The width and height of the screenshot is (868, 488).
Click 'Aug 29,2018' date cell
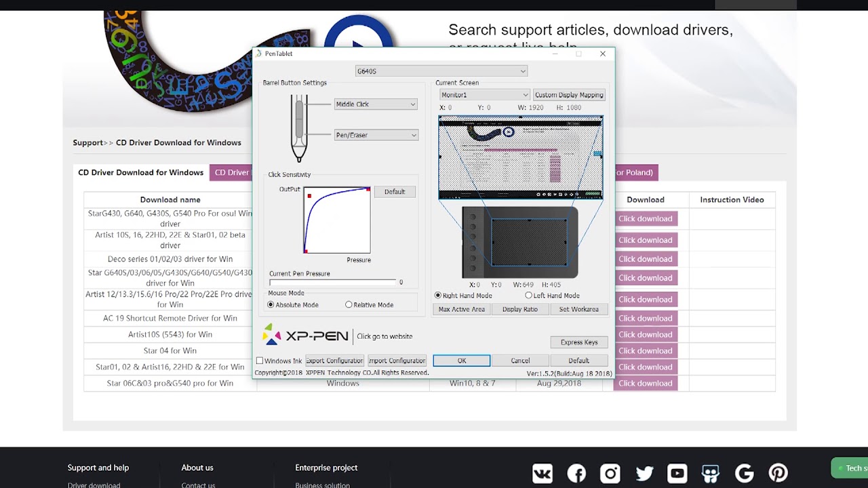(x=559, y=384)
